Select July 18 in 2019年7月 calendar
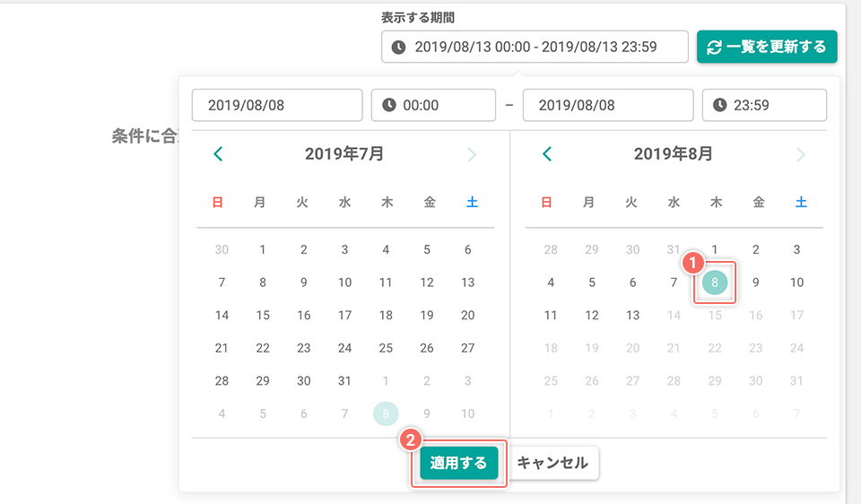 click(386, 315)
